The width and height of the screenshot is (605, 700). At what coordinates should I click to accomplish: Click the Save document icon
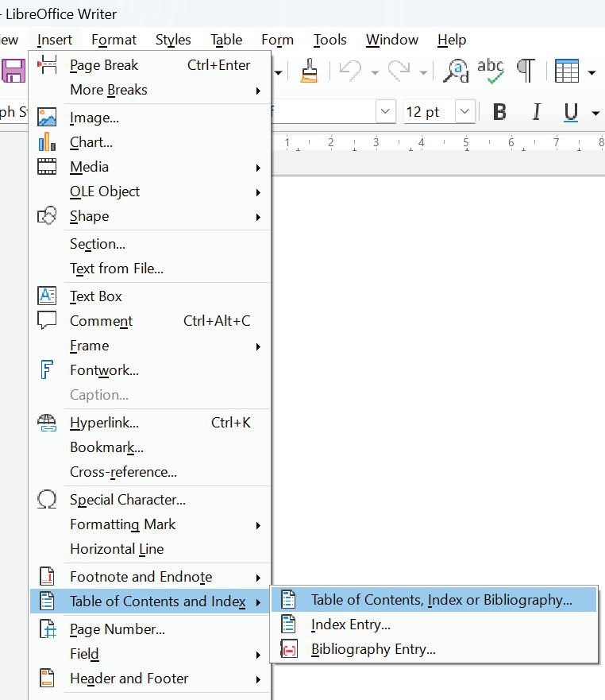[x=13, y=71]
